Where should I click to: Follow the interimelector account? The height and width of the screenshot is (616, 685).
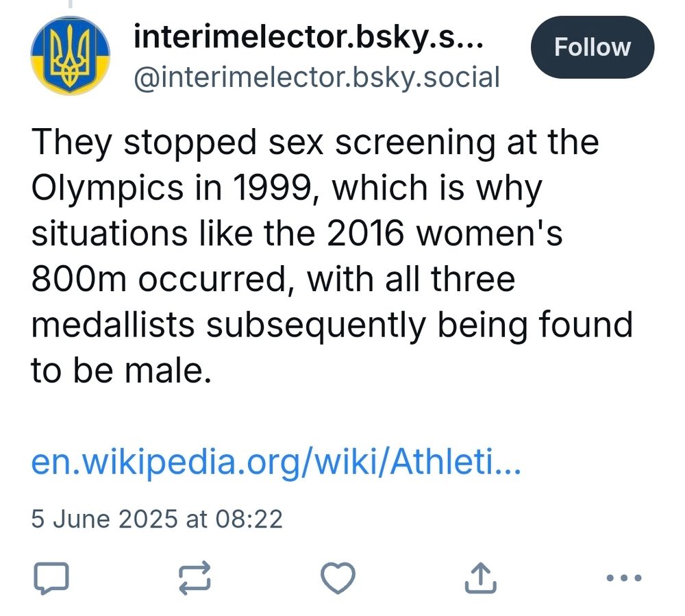pos(592,47)
